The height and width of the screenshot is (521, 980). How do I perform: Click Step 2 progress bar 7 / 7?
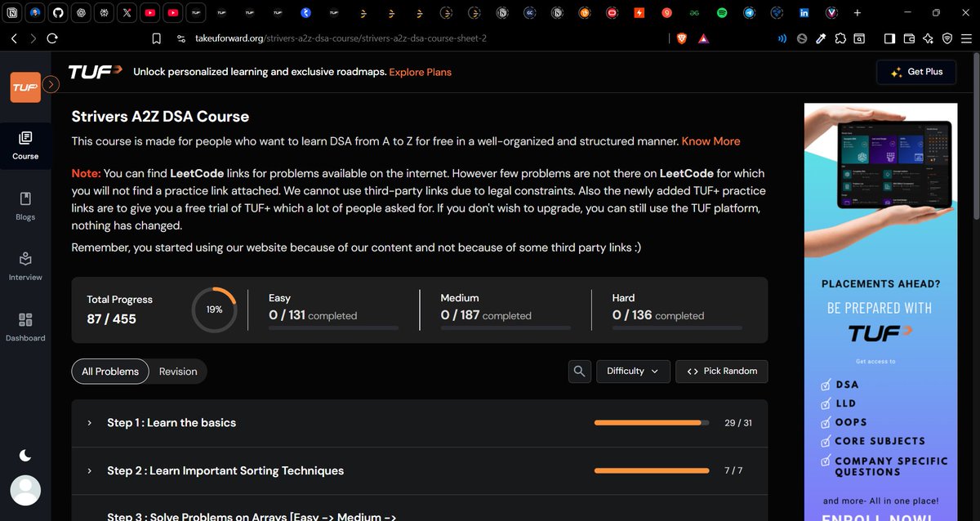pyautogui.click(x=652, y=471)
